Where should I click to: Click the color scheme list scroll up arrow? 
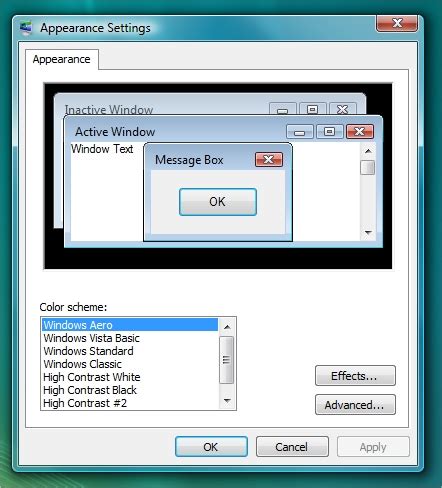227,327
